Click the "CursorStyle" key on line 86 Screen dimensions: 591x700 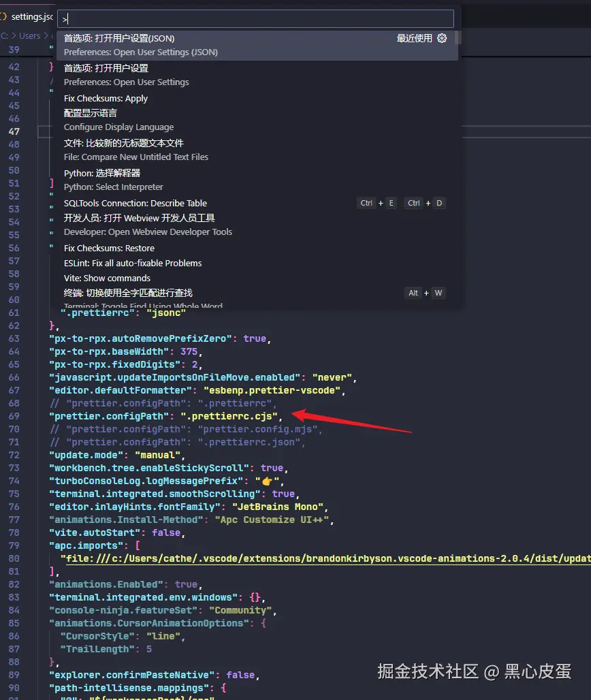98,636
